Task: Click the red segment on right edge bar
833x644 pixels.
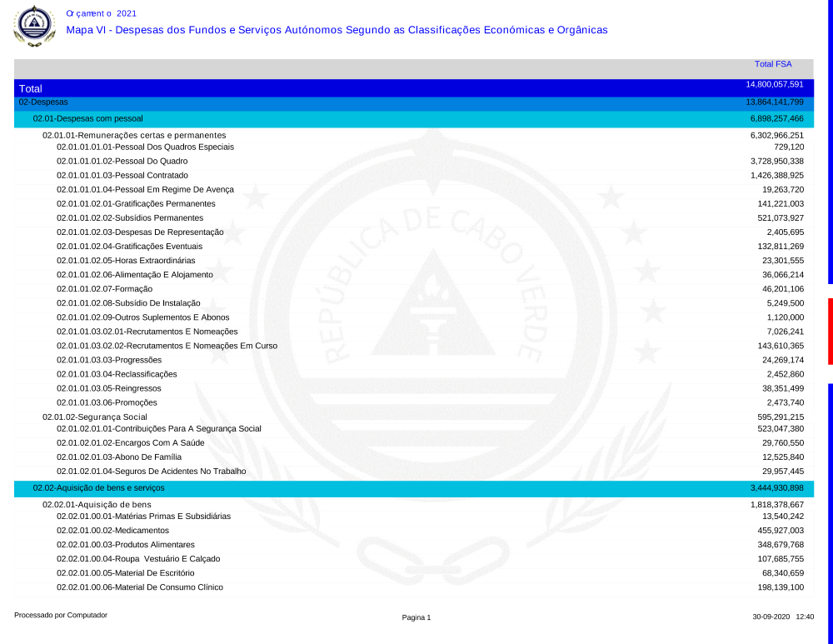Action: pos(830,331)
